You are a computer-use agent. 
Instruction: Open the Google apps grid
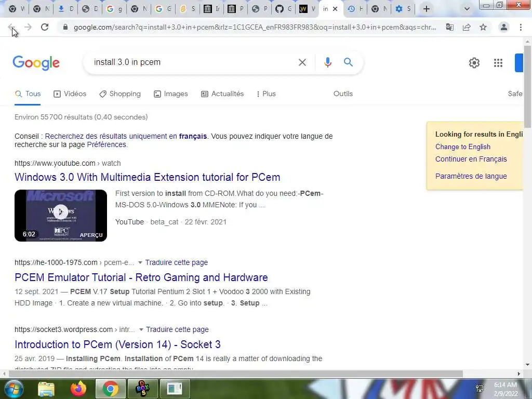coord(498,63)
